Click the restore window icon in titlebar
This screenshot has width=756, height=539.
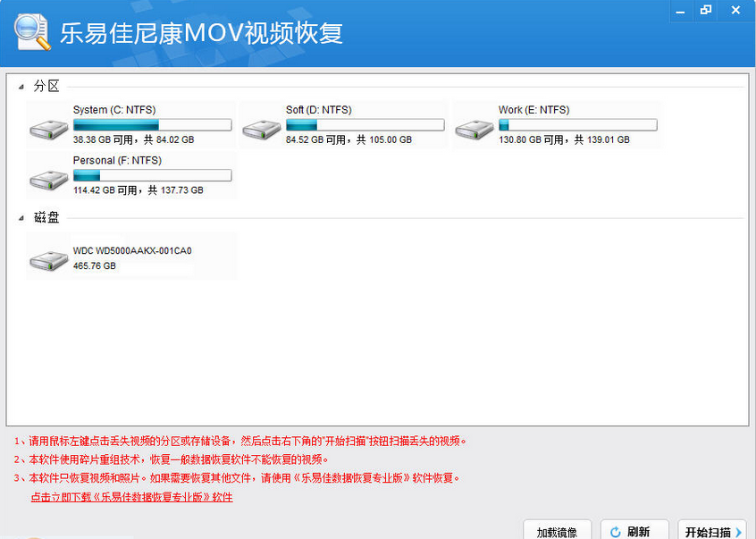tap(706, 10)
